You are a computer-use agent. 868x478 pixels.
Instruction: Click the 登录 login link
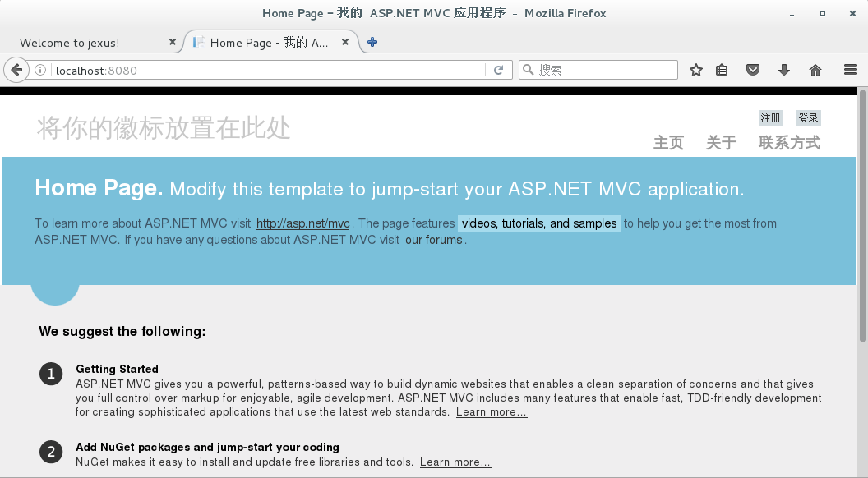tap(808, 117)
